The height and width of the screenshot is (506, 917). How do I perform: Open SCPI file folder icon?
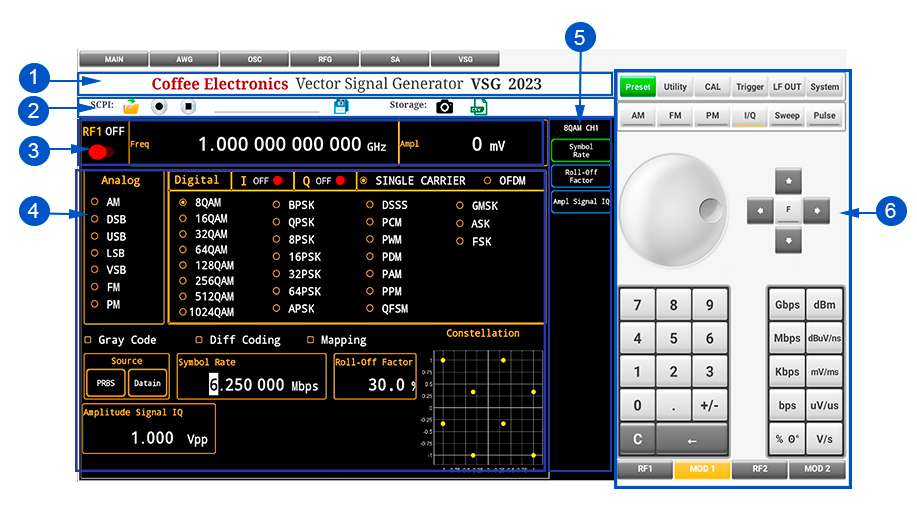[x=131, y=106]
